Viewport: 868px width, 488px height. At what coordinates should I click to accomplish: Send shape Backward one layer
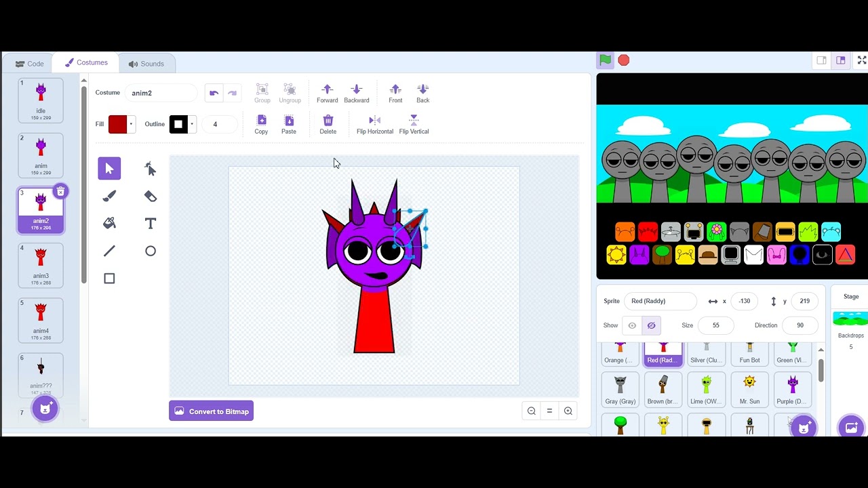pos(357,94)
